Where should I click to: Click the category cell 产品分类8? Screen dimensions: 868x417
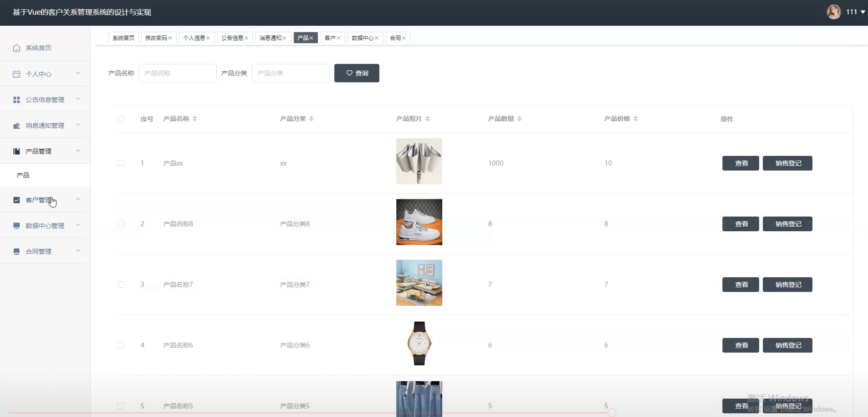(x=295, y=224)
